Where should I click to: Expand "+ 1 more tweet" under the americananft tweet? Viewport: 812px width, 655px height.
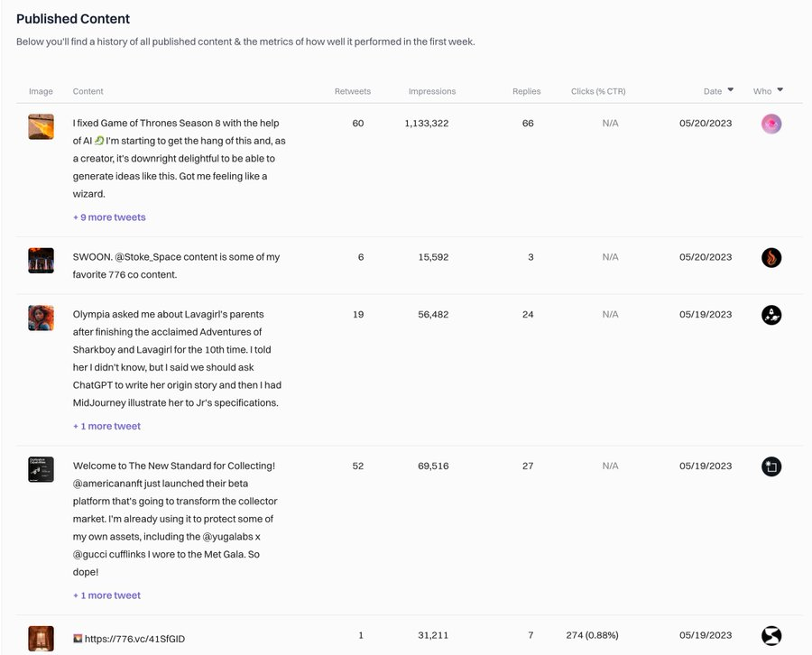pyautogui.click(x=106, y=595)
